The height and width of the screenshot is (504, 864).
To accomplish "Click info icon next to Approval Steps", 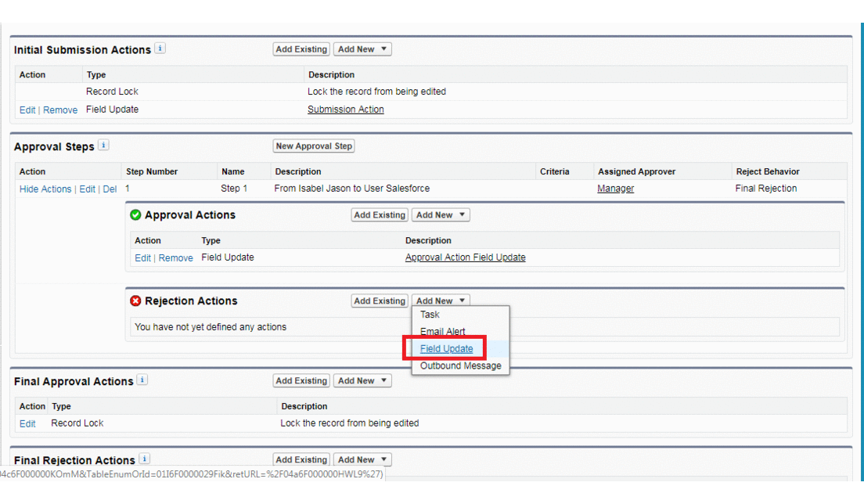I will 104,146.
